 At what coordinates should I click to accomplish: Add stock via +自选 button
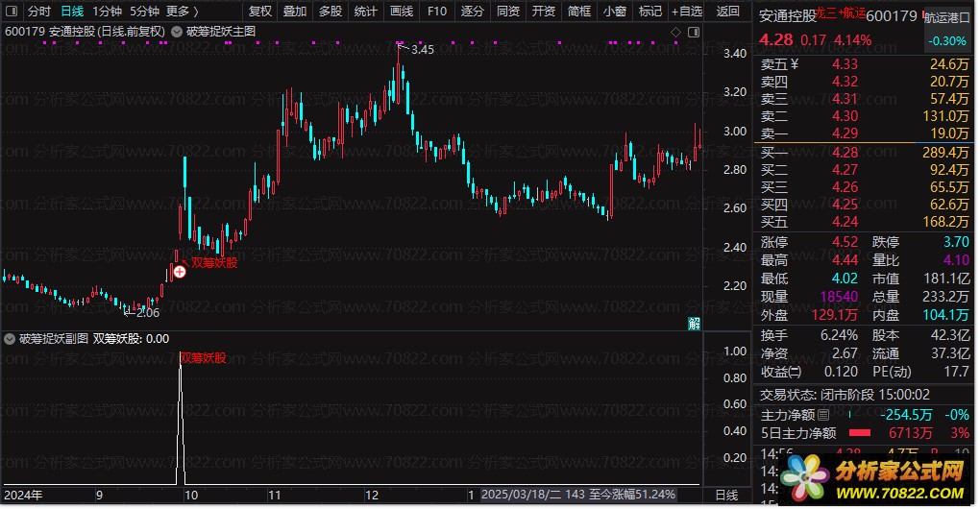pos(687,12)
